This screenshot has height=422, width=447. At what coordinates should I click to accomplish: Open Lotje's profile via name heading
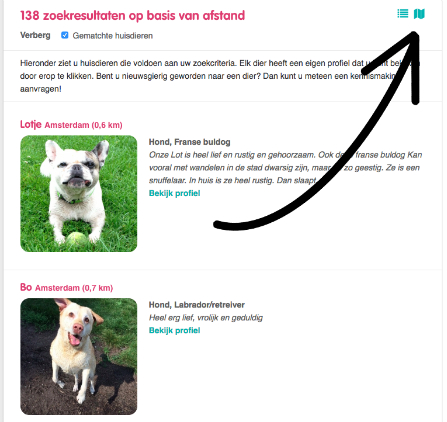[x=31, y=124]
